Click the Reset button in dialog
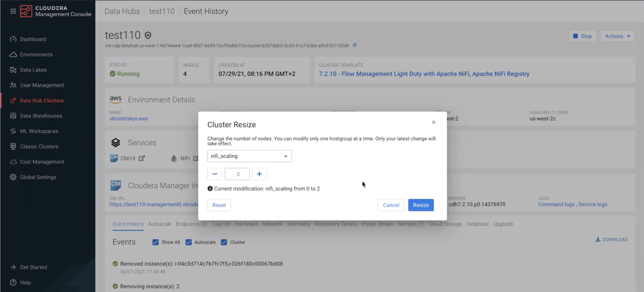This screenshot has height=292, width=644. click(219, 205)
